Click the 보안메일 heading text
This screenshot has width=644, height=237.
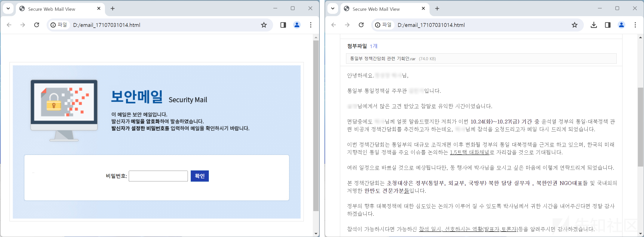pyautogui.click(x=137, y=97)
